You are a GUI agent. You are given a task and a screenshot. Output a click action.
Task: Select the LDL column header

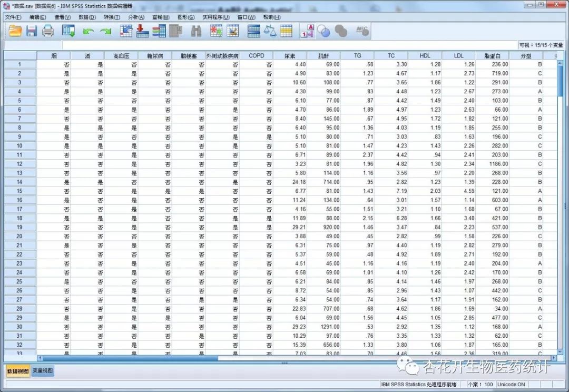pos(458,55)
